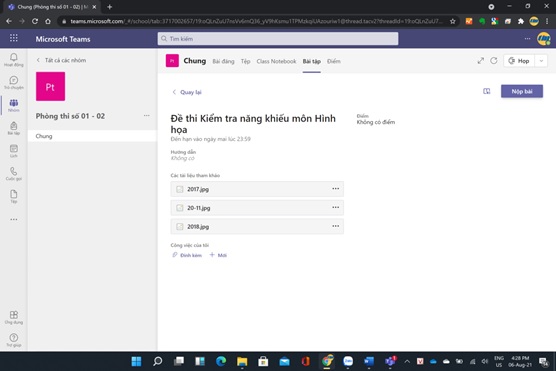Open profile avatar in Teams header
Image resolution: width=556 pixels, height=371 pixels.
pyautogui.click(x=544, y=38)
